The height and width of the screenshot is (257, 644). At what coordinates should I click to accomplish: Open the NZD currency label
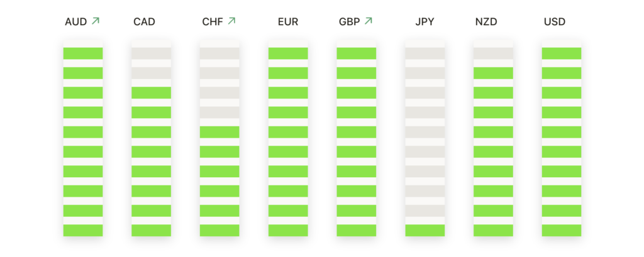coord(486,22)
